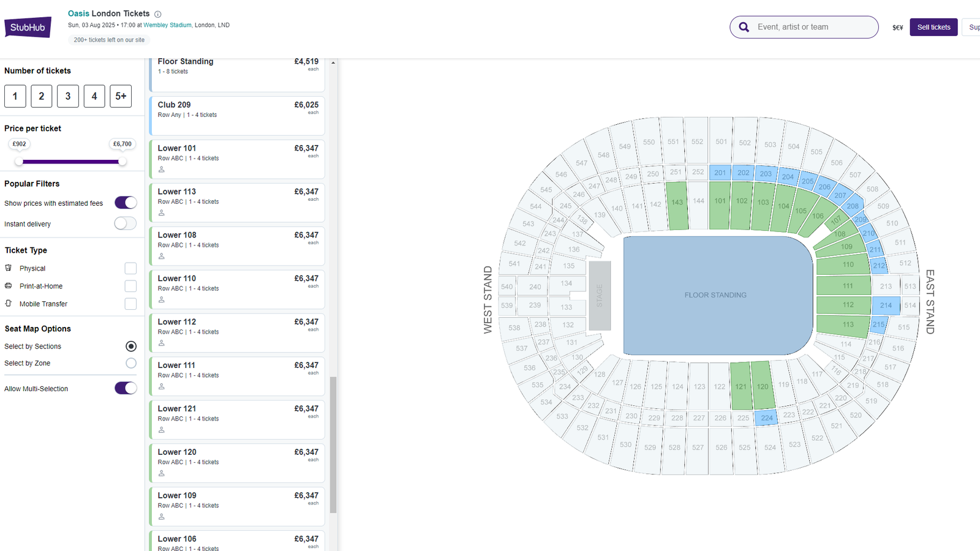Viewport: 980px width, 551px height.
Task: Check the Mobile Transfer checkbox
Action: tap(130, 304)
